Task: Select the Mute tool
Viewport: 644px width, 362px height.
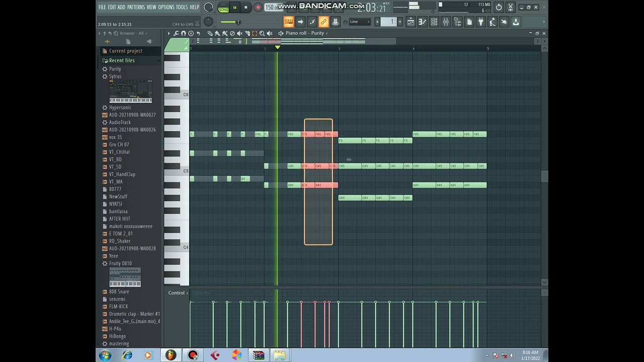Action: [239, 33]
